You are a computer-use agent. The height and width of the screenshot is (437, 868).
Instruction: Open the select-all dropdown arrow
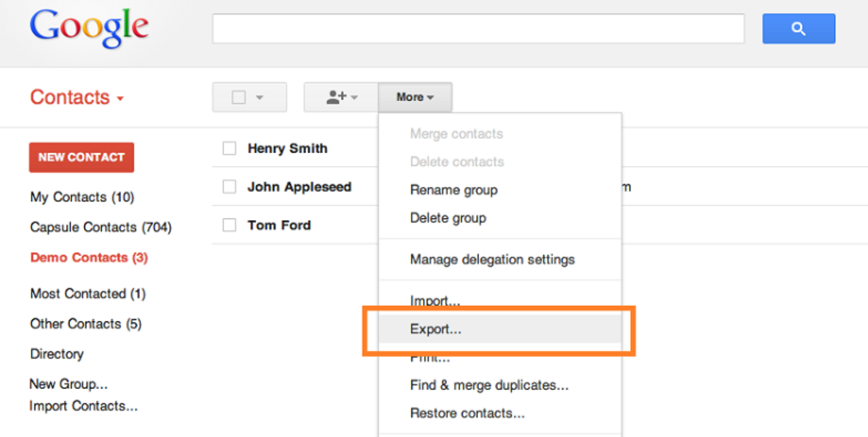coord(259,98)
